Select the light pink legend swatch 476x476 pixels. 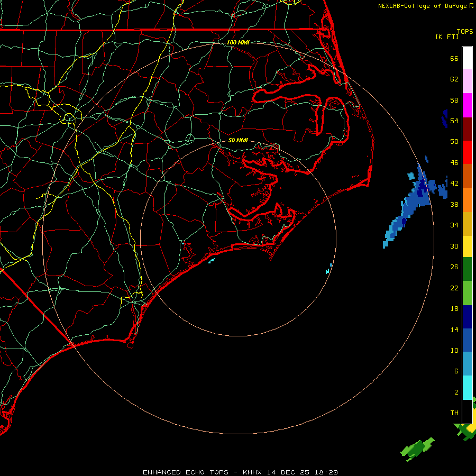tap(467, 81)
